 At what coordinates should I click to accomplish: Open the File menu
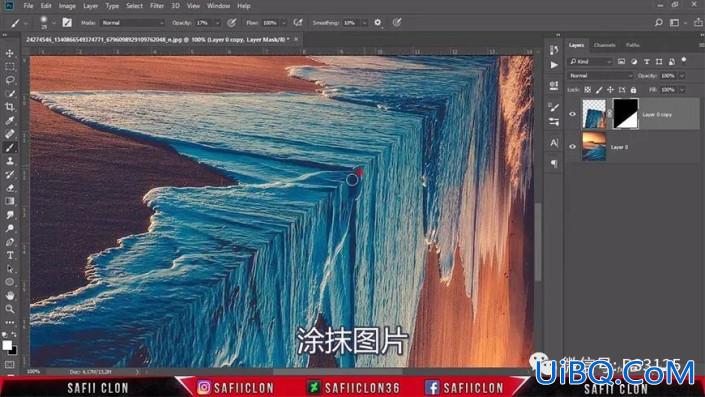pos(28,6)
